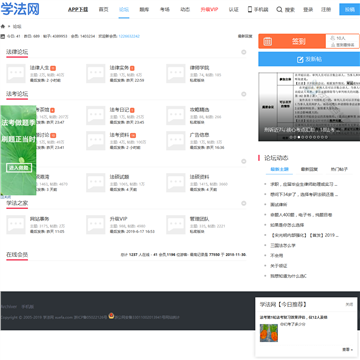Open the APP下载 nav item
The image size is (360, 360).
pos(78,10)
